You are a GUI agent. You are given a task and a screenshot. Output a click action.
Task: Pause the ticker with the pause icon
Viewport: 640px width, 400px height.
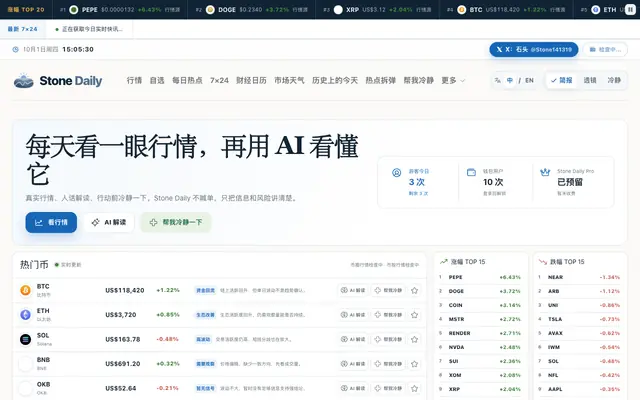[630, 9]
